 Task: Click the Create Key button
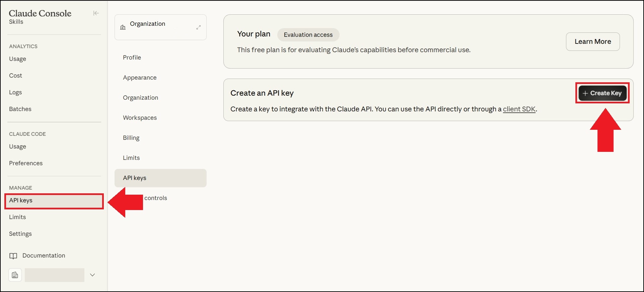(602, 93)
